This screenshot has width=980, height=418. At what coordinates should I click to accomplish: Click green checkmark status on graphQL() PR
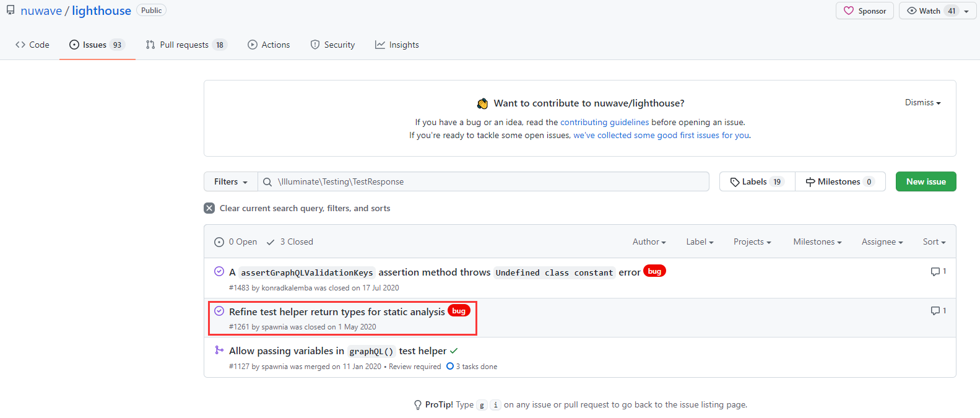[x=454, y=351]
